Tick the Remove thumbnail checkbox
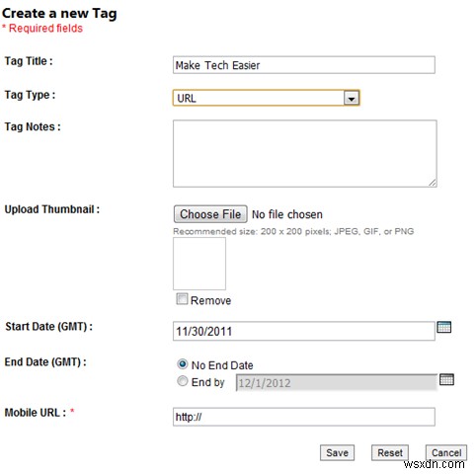 [182, 299]
